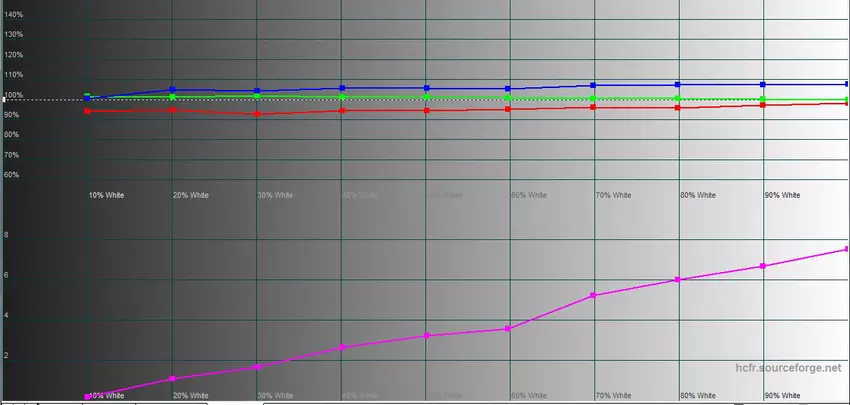Pick the magenta data point at 20% White

(173, 379)
